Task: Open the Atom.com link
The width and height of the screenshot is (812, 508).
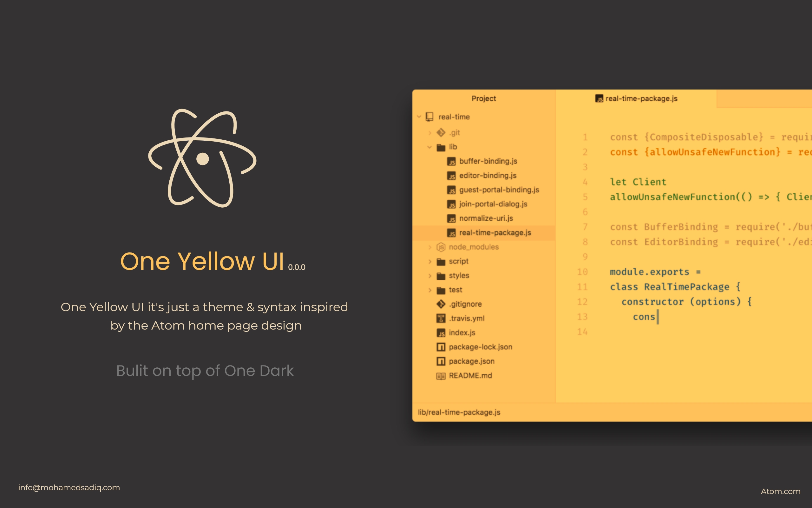Action: point(781,491)
